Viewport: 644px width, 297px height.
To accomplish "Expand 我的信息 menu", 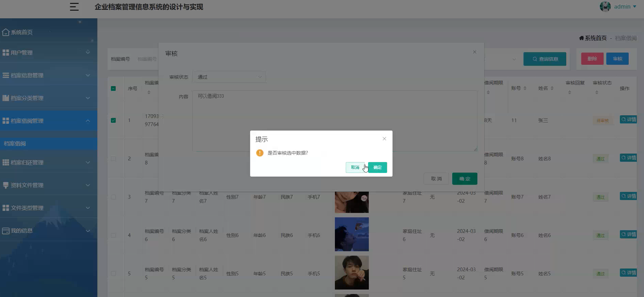I will click(49, 231).
